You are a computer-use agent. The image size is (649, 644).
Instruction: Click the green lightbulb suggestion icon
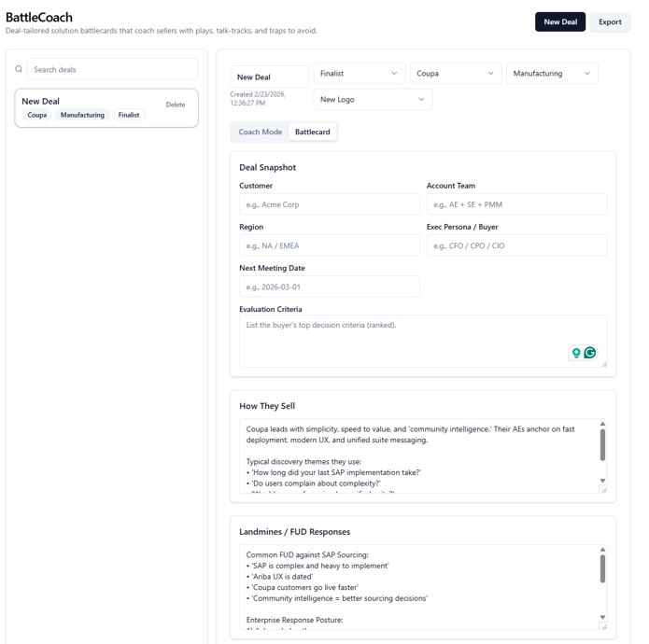576,353
